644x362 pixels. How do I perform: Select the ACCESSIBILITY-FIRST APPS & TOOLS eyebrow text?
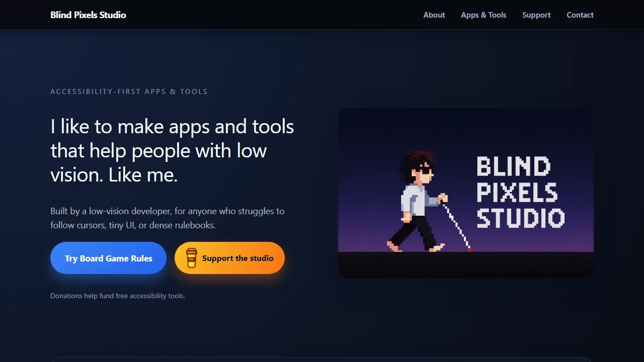129,91
